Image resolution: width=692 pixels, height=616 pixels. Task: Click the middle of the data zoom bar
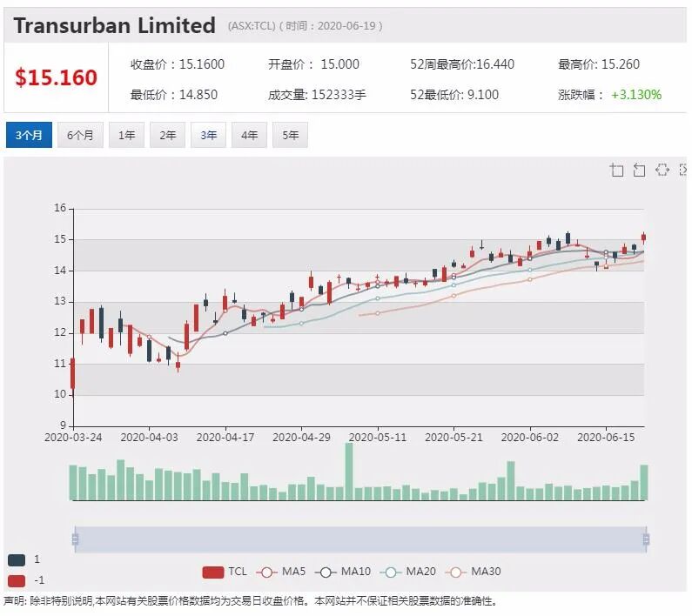[360, 539]
